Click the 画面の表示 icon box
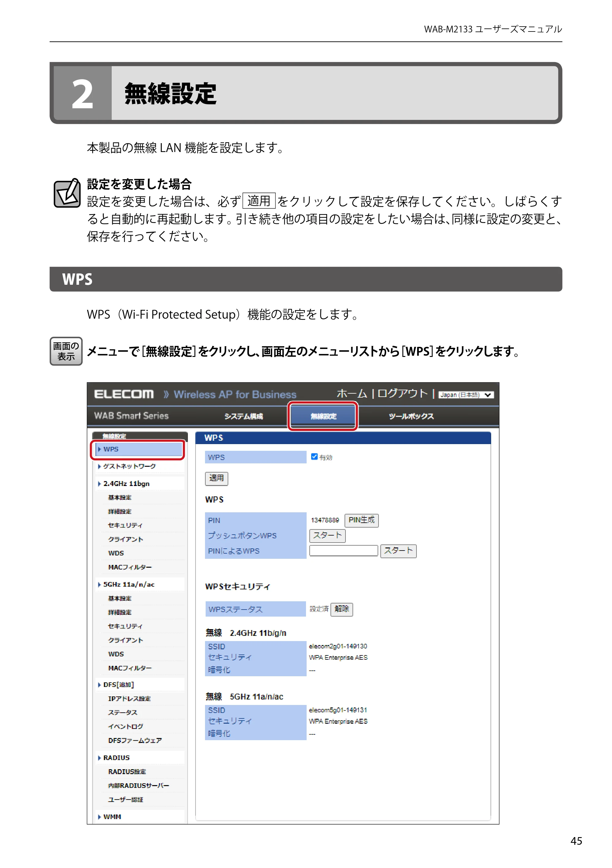The image size is (612, 868). click(66, 351)
